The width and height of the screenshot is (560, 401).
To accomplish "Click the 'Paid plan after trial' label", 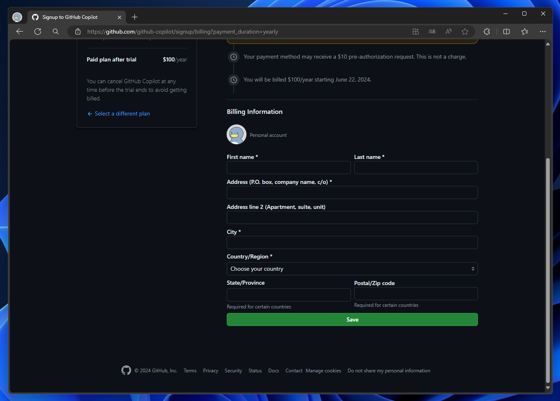I will [111, 60].
